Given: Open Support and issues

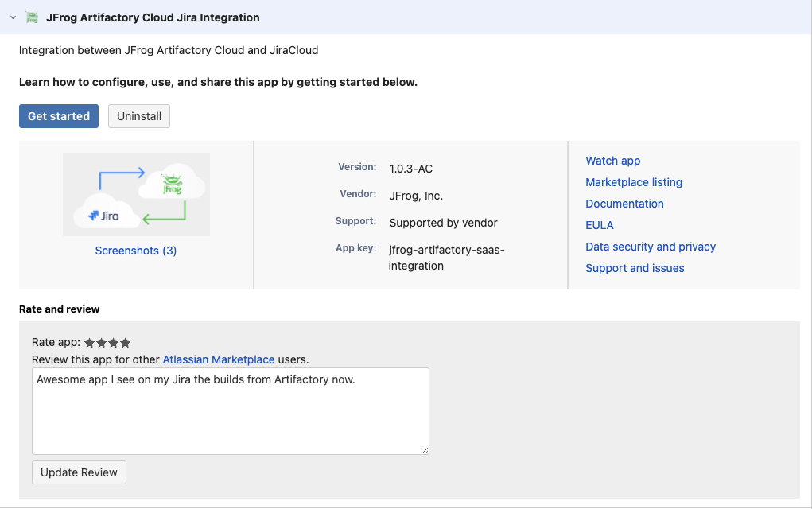Looking at the screenshot, I should [634, 268].
